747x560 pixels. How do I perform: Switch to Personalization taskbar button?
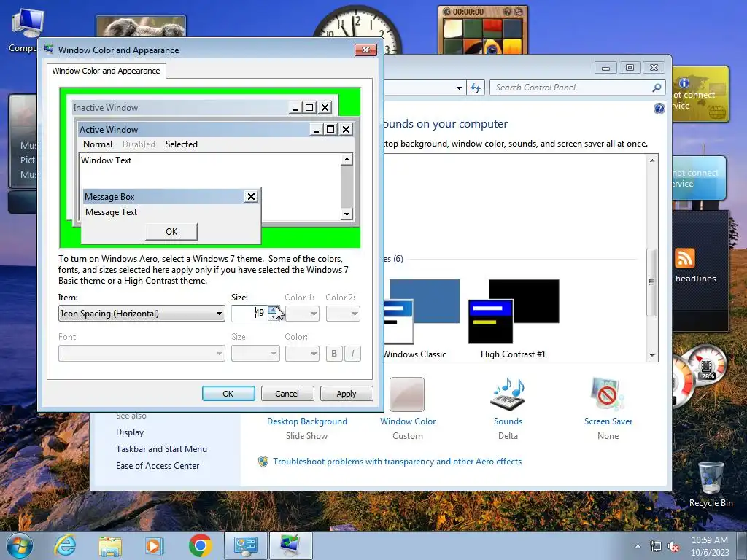pyautogui.click(x=290, y=545)
